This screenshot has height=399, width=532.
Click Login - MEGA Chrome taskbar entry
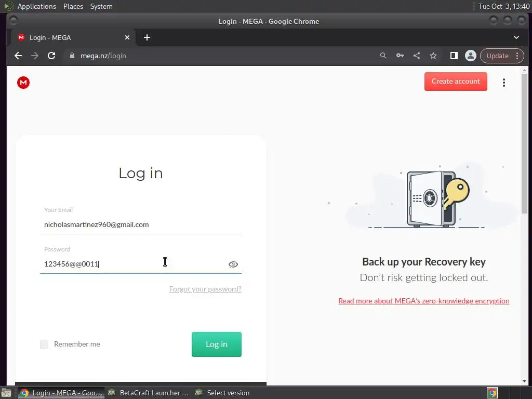[x=61, y=393]
